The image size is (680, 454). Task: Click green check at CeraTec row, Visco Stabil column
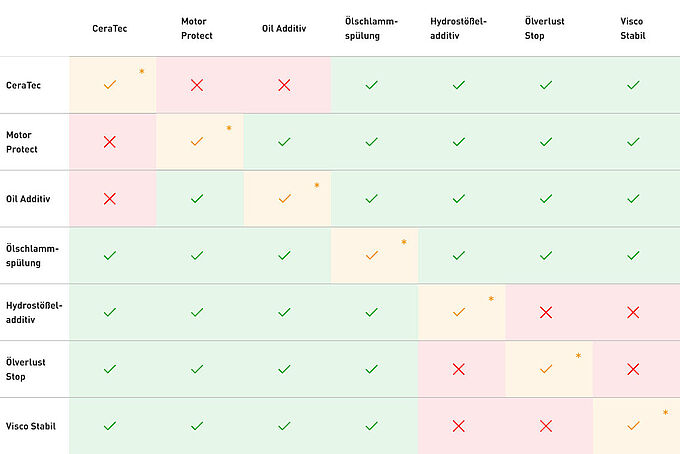click(x=633, y=85)
